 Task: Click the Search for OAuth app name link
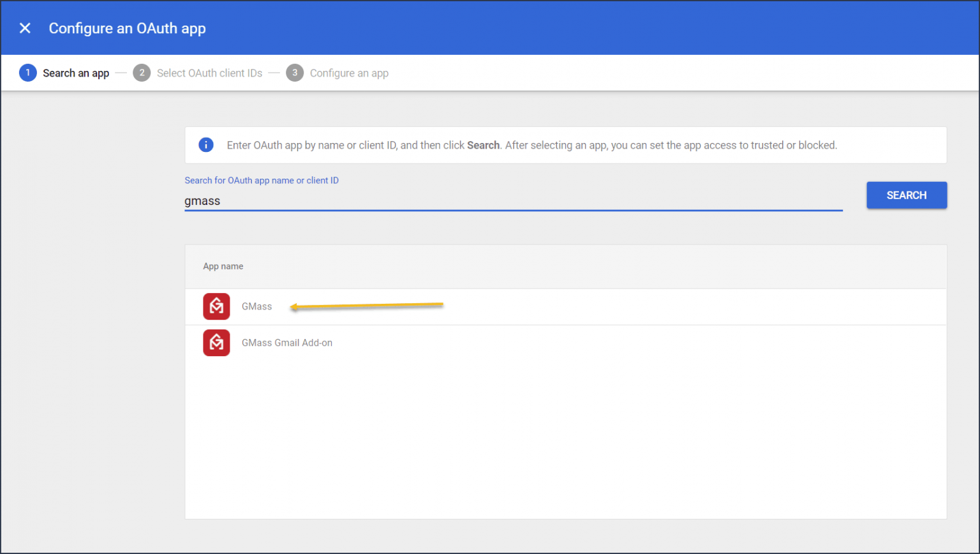(262, 181)
